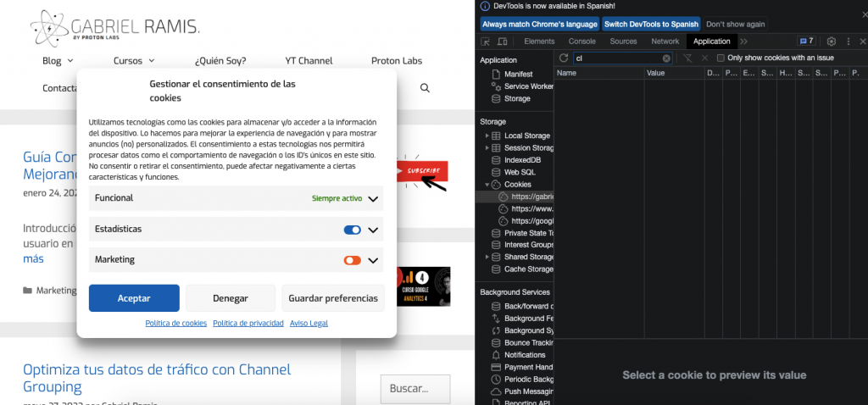Click the Aceptar button
The height and width of the screenshot is (405, 868).
pos(134,298)
